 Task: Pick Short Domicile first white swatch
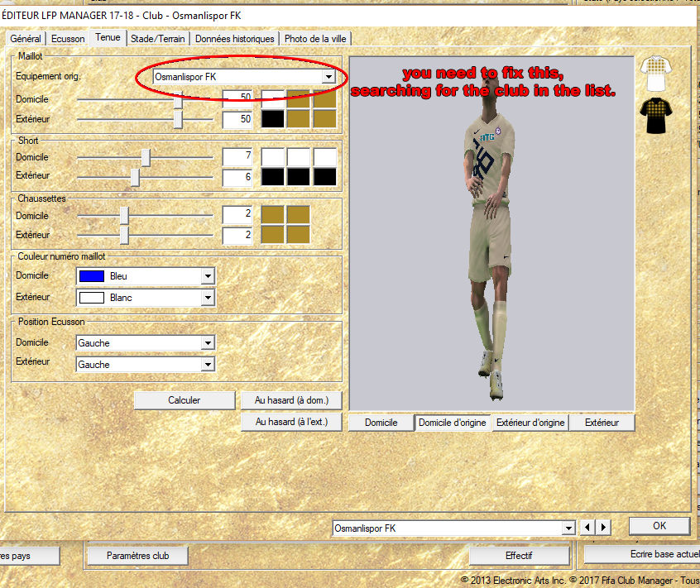pos(273,157)
